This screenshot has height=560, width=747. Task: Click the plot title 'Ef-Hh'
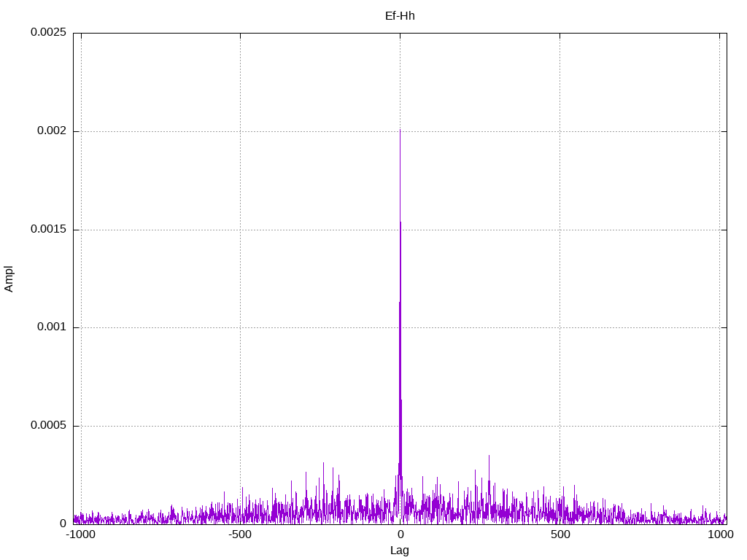point(400,16)
